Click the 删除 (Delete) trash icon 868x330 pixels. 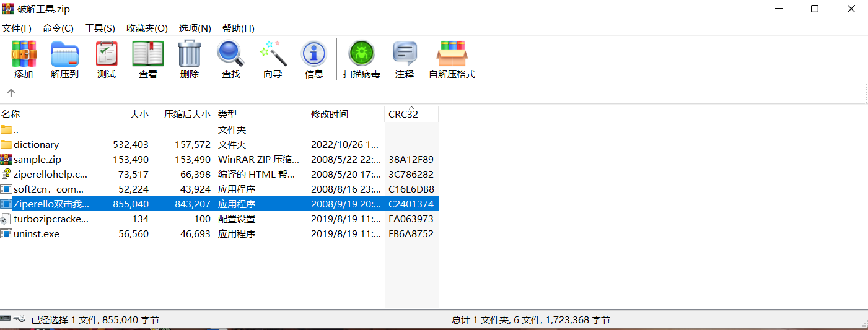(190, 54)
